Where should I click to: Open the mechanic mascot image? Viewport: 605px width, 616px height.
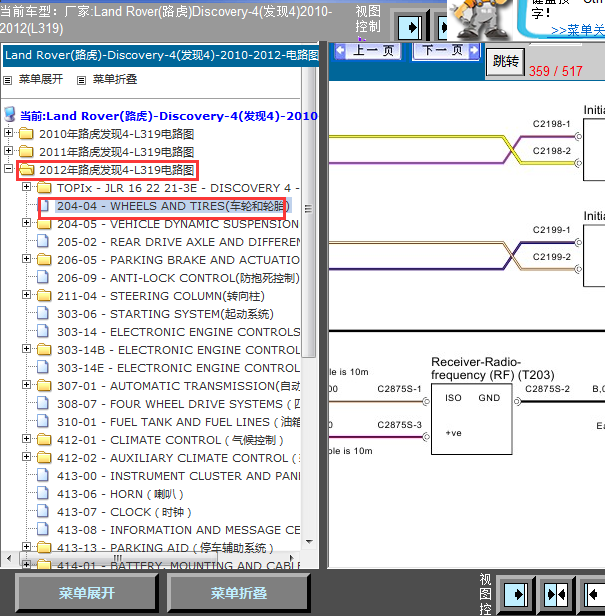pyautogui.click(x=480, y=20)
